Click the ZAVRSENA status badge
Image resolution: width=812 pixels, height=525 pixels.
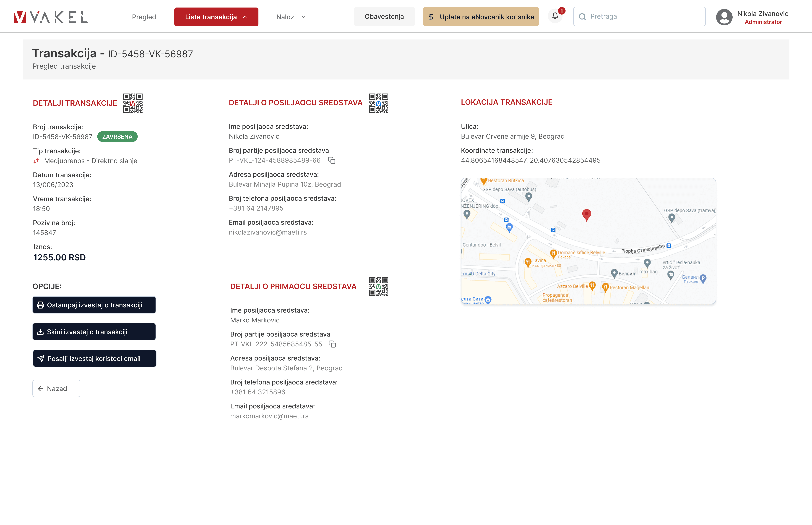pos(117,137)
